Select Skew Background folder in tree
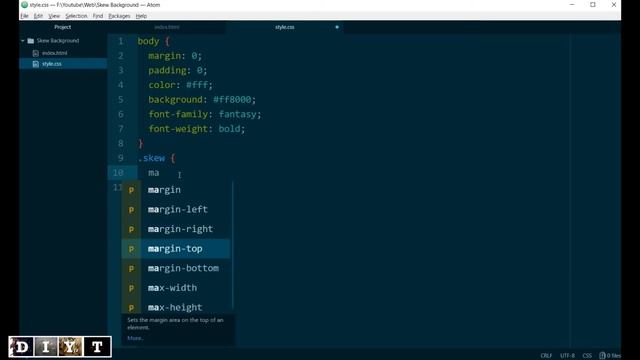The image size is (640, 360). [x=58, y=41]
